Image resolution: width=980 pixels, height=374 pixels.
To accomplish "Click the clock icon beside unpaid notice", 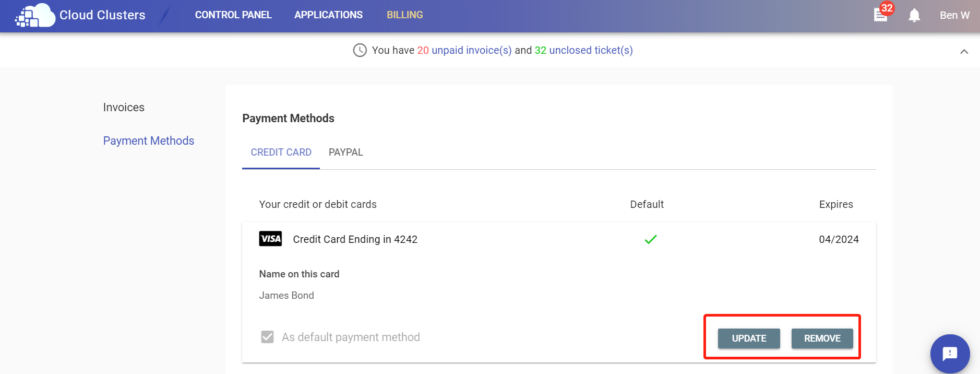I will (x=360, y=50).
